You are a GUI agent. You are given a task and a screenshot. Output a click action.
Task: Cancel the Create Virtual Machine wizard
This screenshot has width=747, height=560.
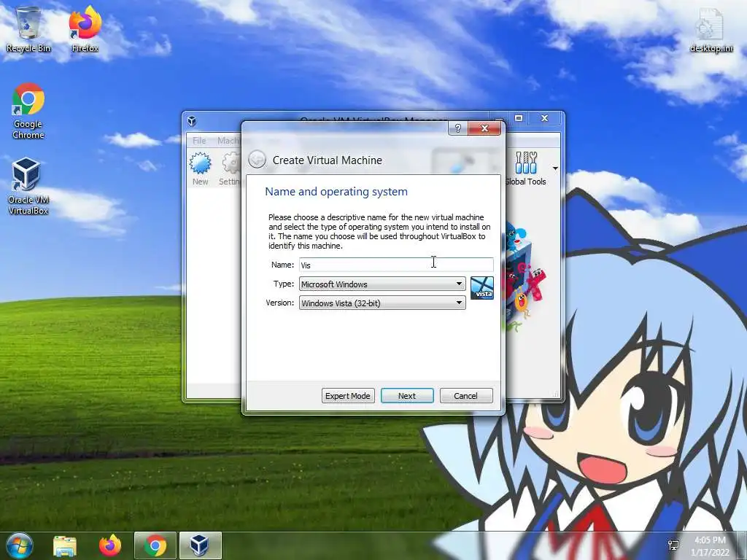[466, 396]
